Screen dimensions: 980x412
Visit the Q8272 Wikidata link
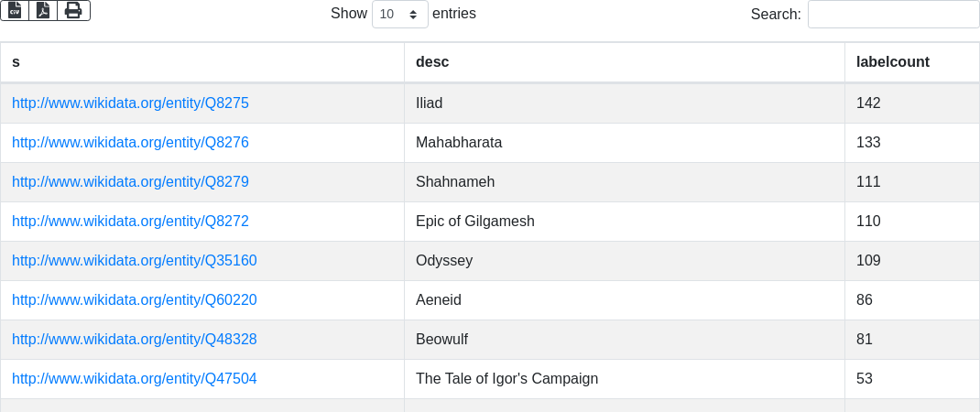[x=130, y=222]
